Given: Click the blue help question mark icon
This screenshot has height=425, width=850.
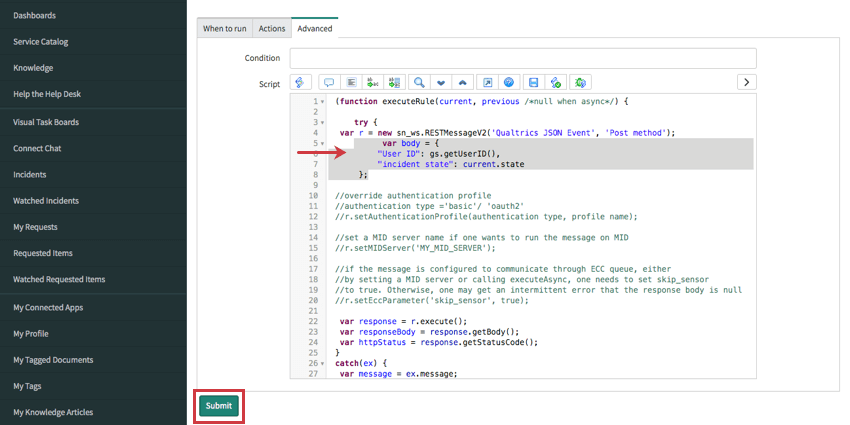Looking at the screenshot, I should pyautogui.click(x=510, y=82).
